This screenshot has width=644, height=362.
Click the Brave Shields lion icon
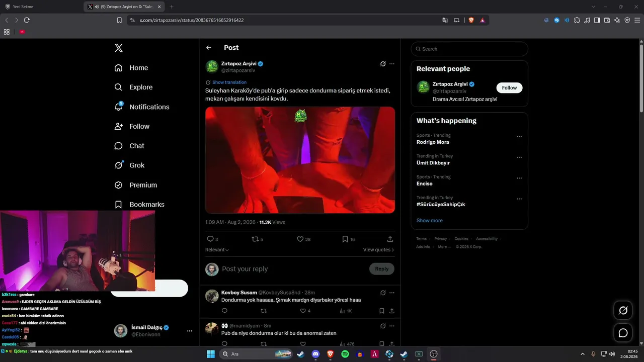pyautogui.click(x=471, y=20)
